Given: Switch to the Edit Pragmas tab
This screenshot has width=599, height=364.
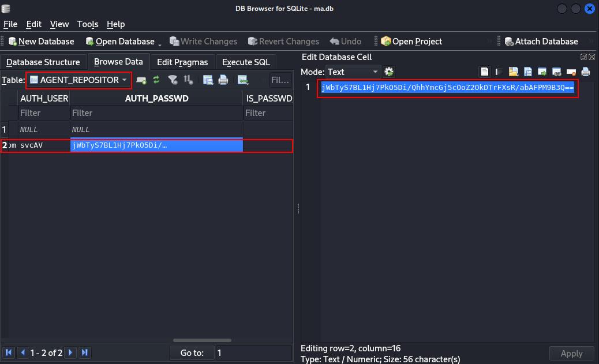Looking at the screenshot, I should 182,62.
